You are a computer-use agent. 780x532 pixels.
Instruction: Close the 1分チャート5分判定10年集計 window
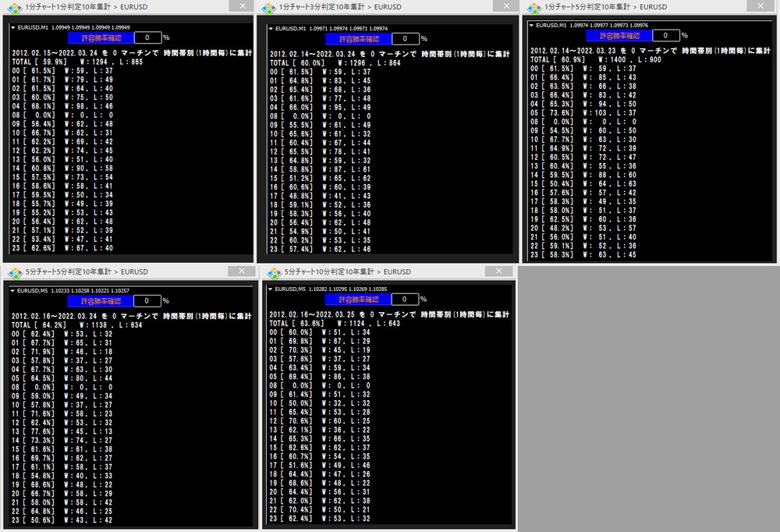tap(760, 6)
